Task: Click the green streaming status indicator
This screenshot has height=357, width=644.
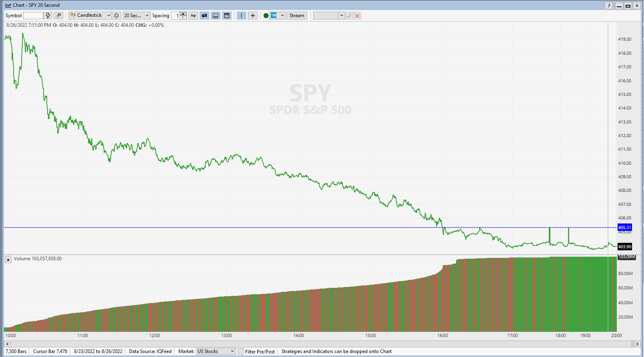Action: [x=266, y=16]
